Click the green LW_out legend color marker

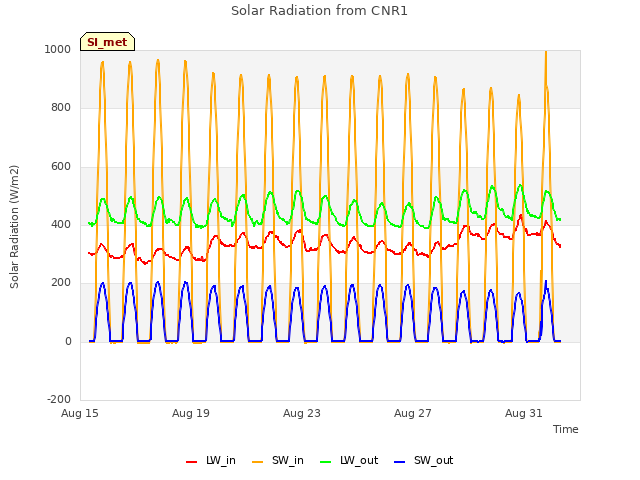pos(326,462)
